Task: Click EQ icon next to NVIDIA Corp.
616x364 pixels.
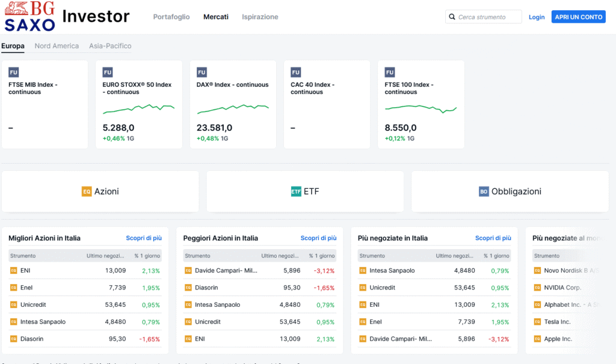Action: click(x=537, y=288)
